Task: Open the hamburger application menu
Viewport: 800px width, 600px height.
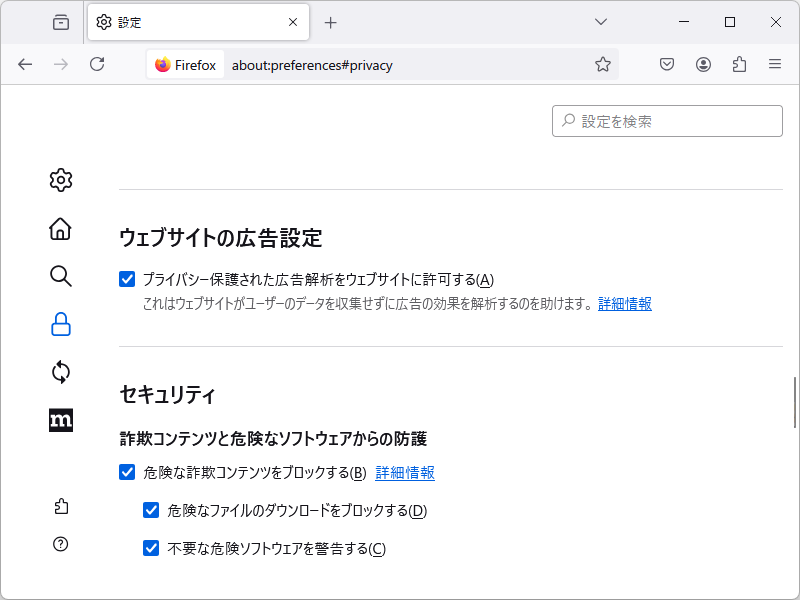Action: tap(774, 63)
